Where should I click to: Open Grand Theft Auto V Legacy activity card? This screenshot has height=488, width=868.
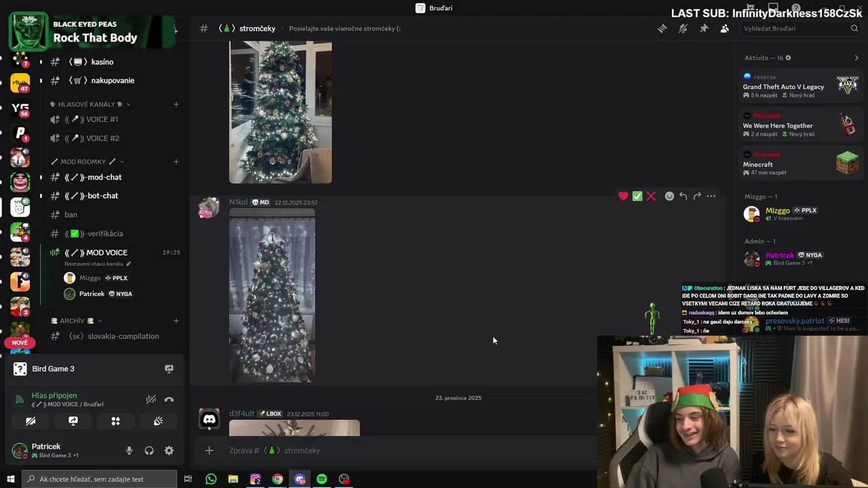pyautogui.click(x=801, y=86)
